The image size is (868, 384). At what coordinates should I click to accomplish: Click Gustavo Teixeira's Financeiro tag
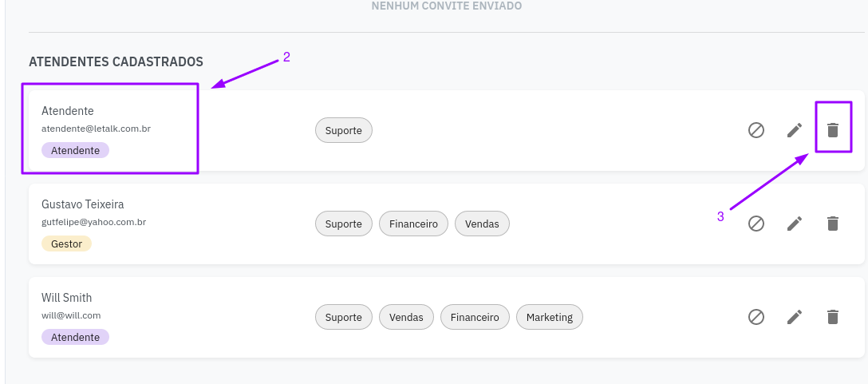[x=413, y=224]
